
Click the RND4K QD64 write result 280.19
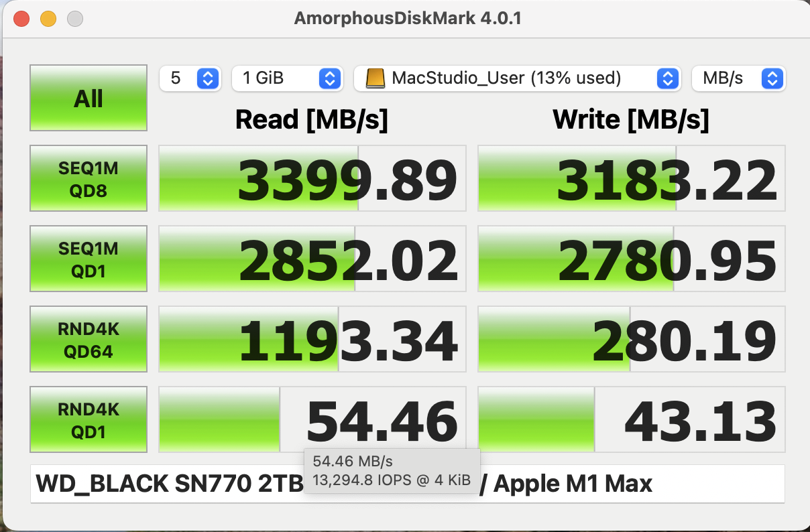[631, 339]
